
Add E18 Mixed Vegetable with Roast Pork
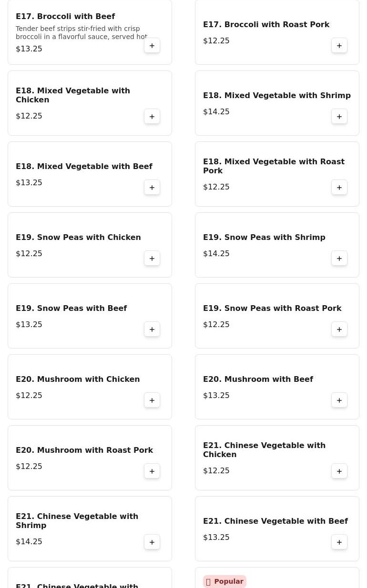pos(339,188)
